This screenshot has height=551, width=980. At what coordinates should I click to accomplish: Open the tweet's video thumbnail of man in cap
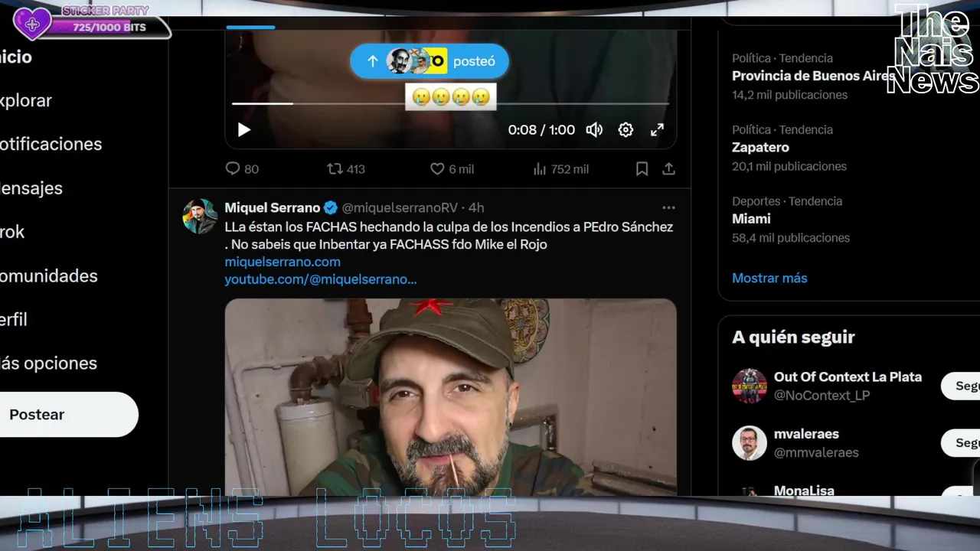click(450, 396)
